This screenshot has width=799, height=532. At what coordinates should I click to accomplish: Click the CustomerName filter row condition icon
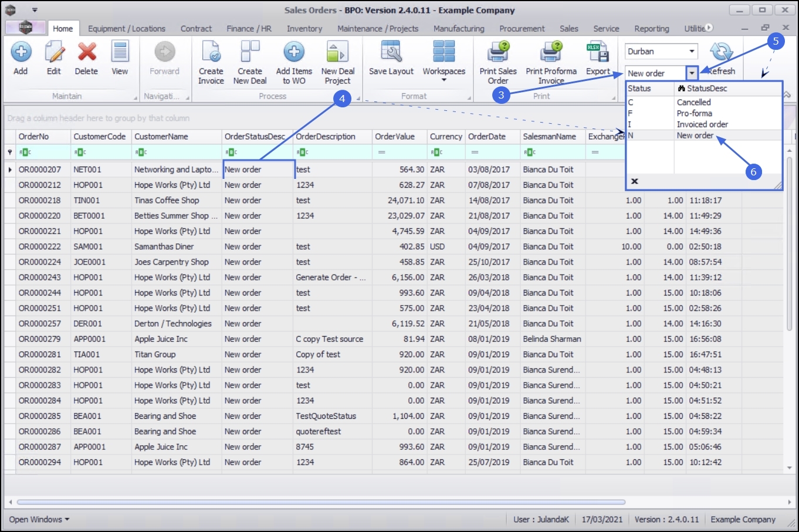(x=141, y=153)
